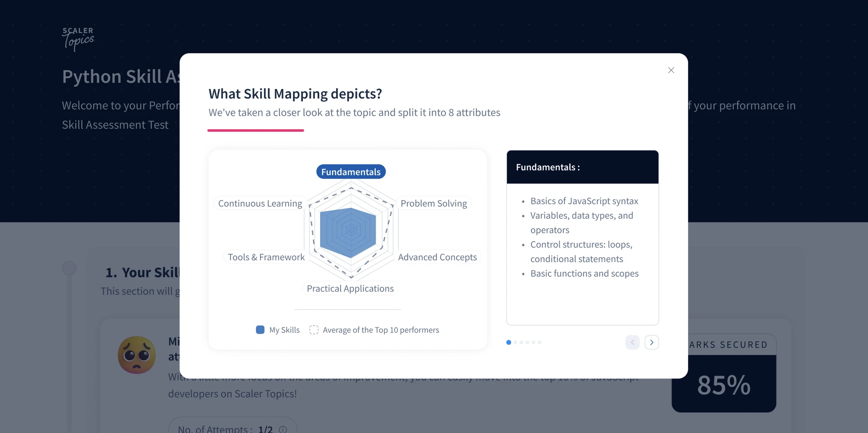Click the 'What Skill Mapping depicts?' heading

point(295,94)
